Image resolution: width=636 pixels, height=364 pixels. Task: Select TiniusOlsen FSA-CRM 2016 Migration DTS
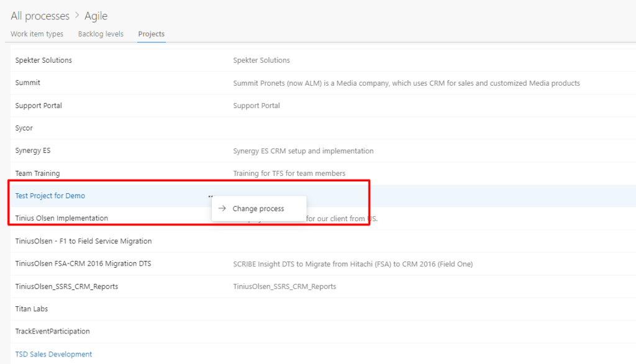click(83, 264)
